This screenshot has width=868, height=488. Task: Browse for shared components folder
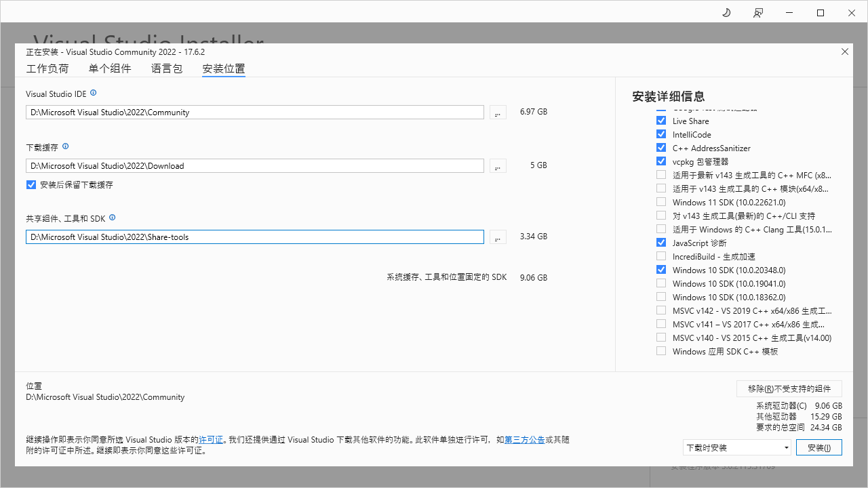coord(498,237)
